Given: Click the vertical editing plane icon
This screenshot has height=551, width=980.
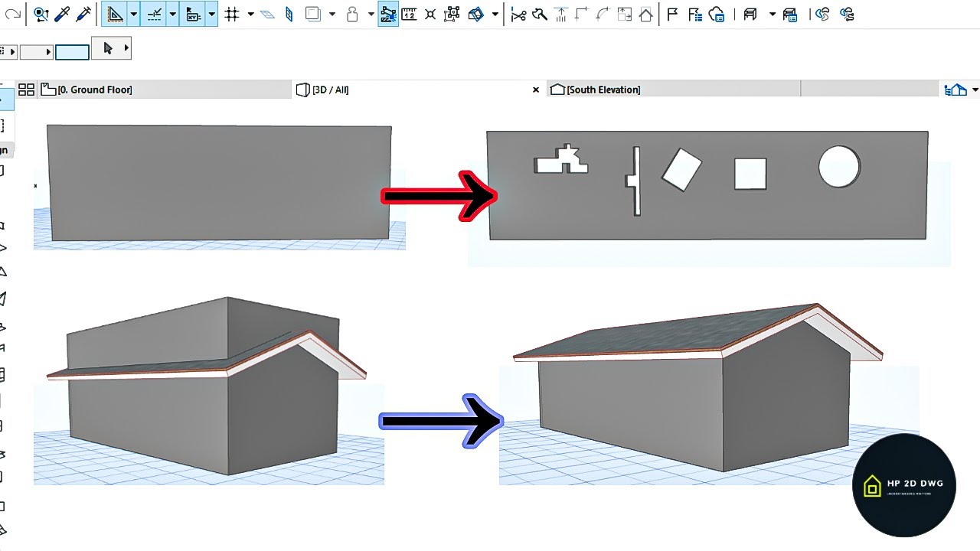Looking at the screenshot, I should (x=289, y=14).
